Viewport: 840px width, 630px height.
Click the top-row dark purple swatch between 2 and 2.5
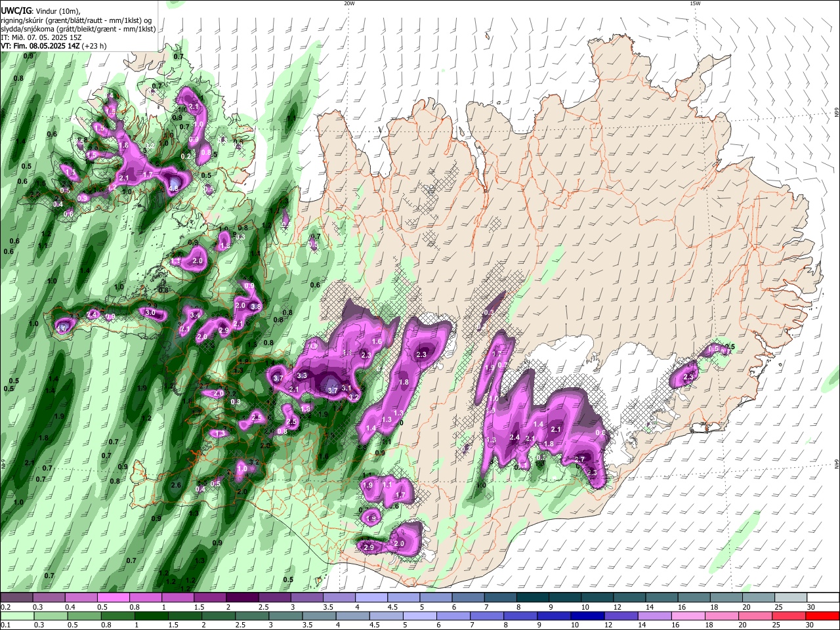242,598
